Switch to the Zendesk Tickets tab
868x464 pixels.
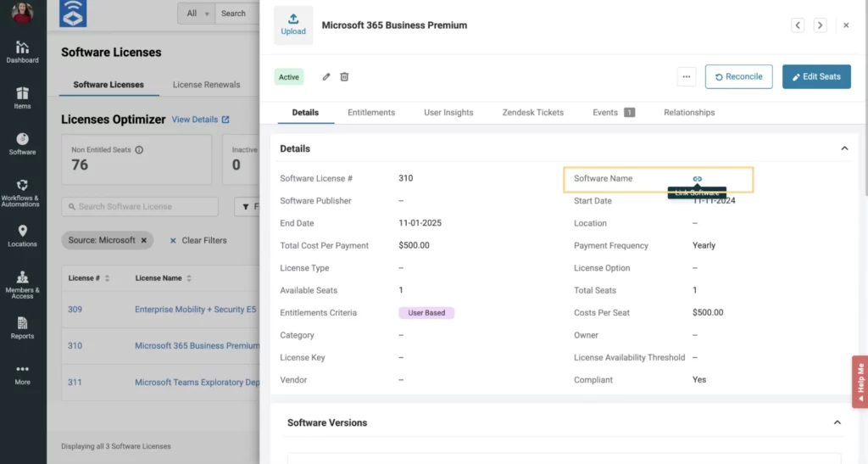click(533, 112)
